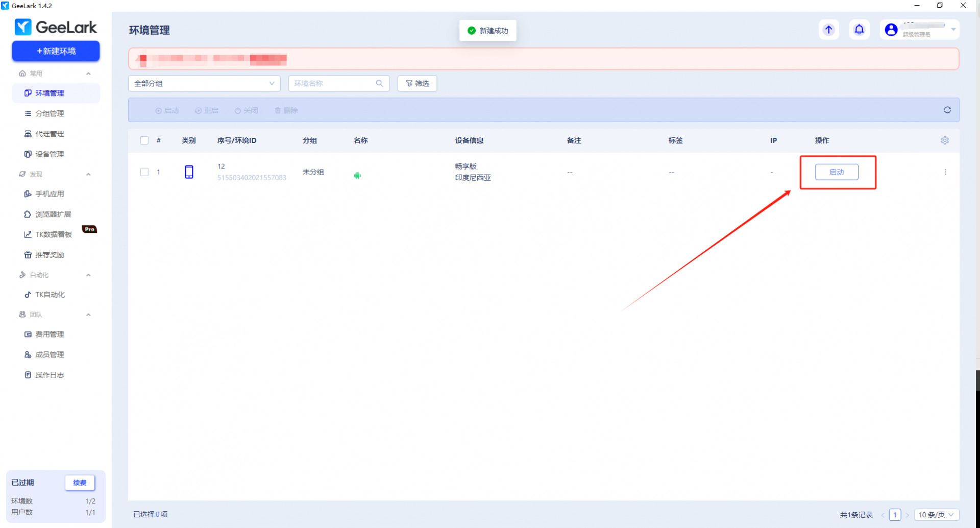
Task: Switch to 操作日志 in the sidebar
Action: tap(50, 374)
